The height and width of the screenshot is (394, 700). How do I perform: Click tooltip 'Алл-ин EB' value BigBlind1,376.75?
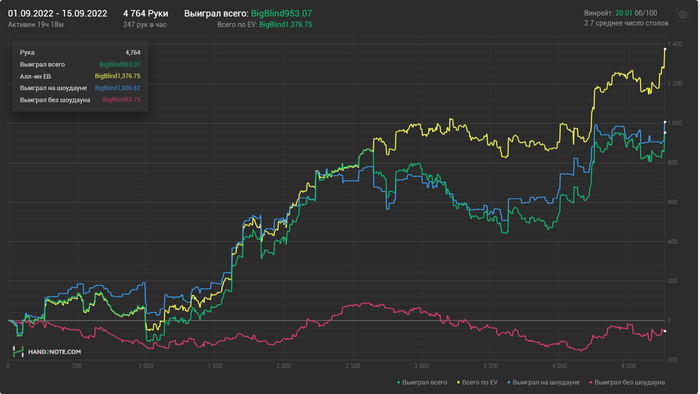pos(117,76)
